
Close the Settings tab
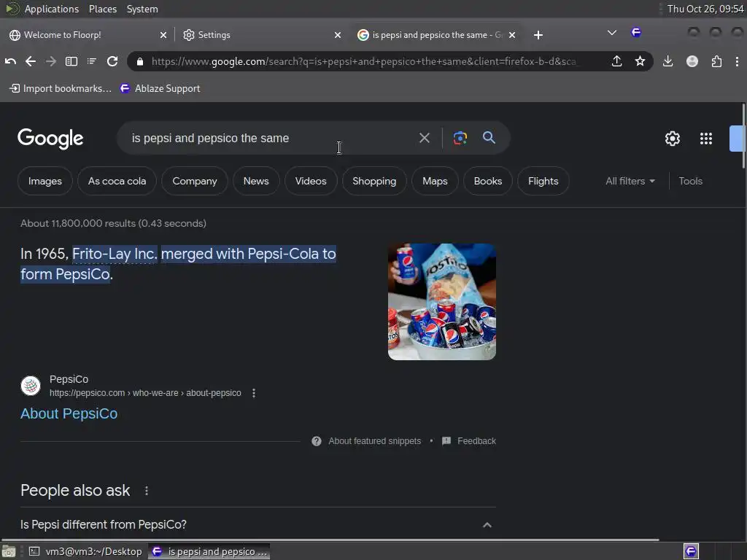338,35
